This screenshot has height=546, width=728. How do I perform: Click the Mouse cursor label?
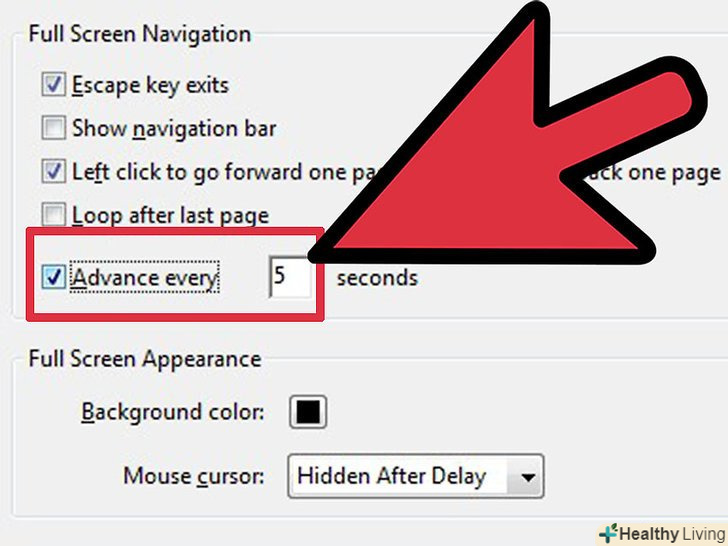click(x=194, y=476)
